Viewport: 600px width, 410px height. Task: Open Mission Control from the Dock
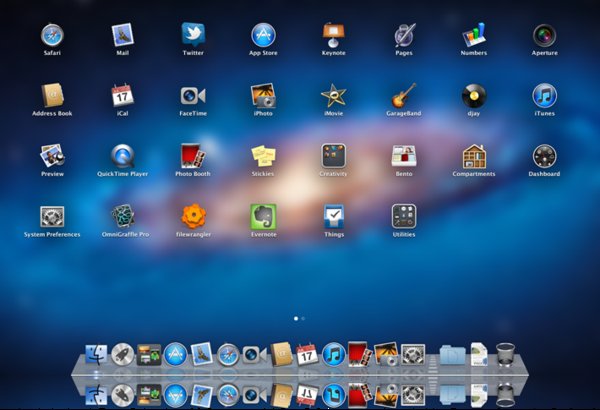click(149, 355)
